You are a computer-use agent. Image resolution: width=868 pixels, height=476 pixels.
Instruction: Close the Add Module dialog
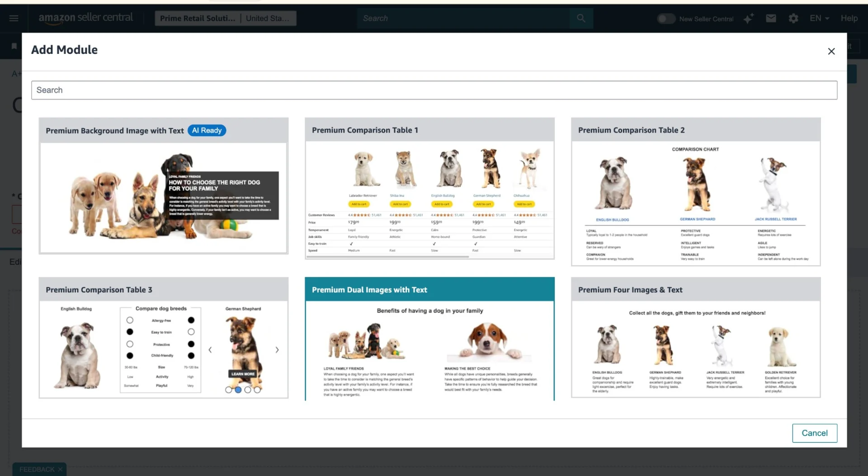coord(831,52)
